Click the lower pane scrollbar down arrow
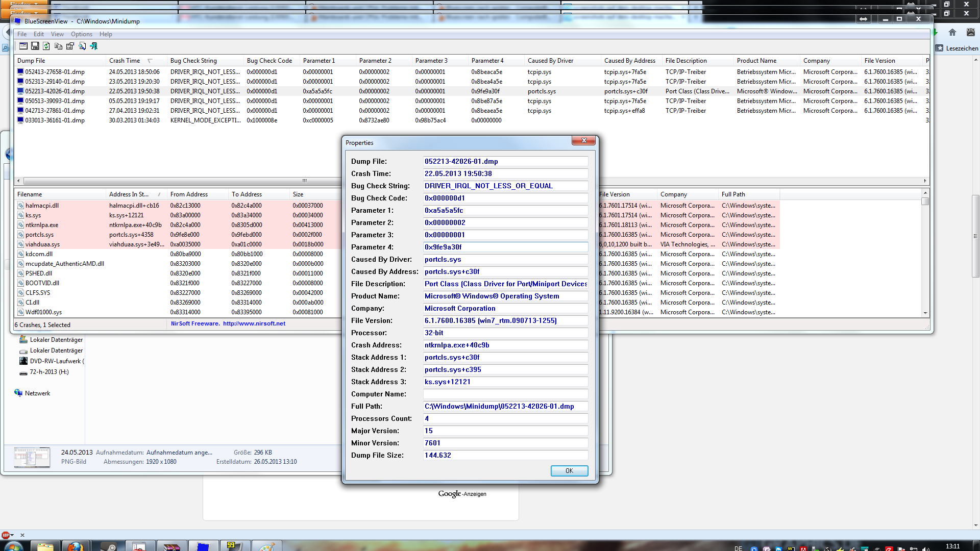 925,313
